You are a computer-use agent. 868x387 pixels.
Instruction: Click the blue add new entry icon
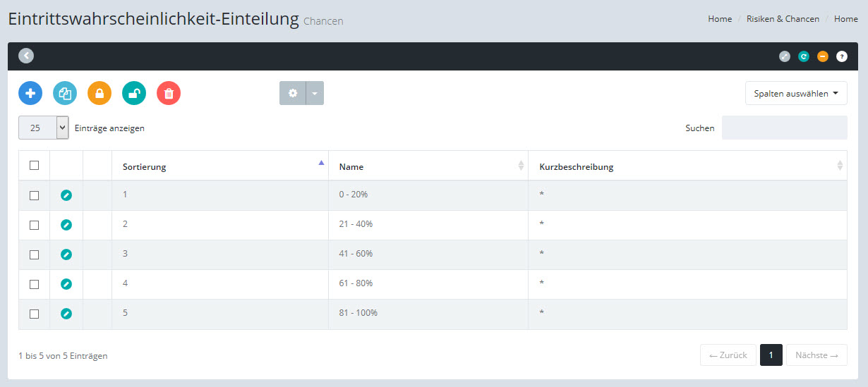(30, 93)
